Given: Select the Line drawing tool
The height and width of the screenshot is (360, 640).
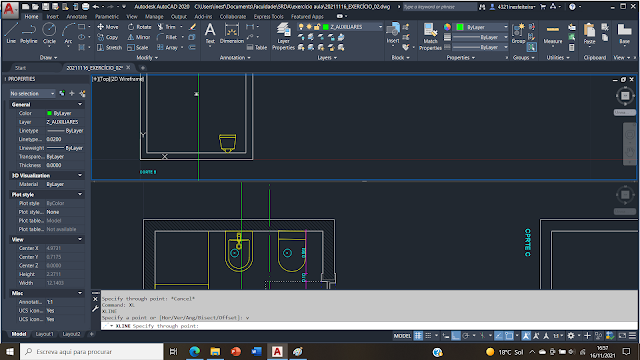Looking at the screenshot, I should point(11,33).
